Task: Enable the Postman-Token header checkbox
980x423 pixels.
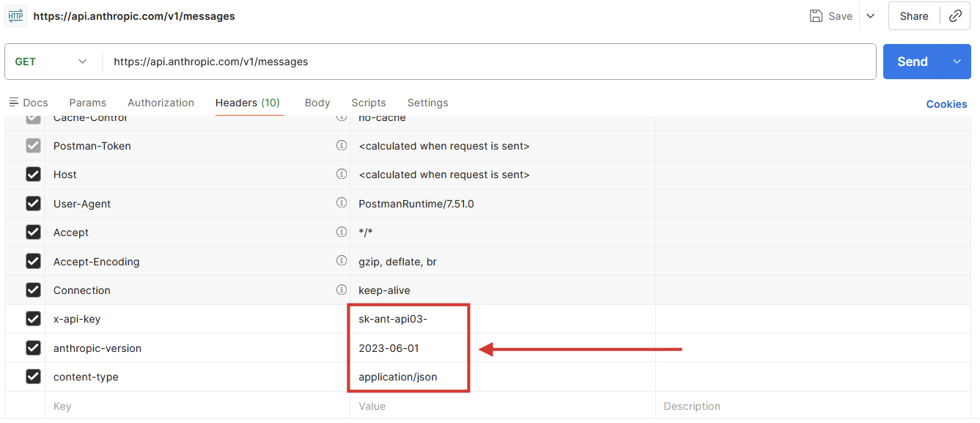Action: 33,145
